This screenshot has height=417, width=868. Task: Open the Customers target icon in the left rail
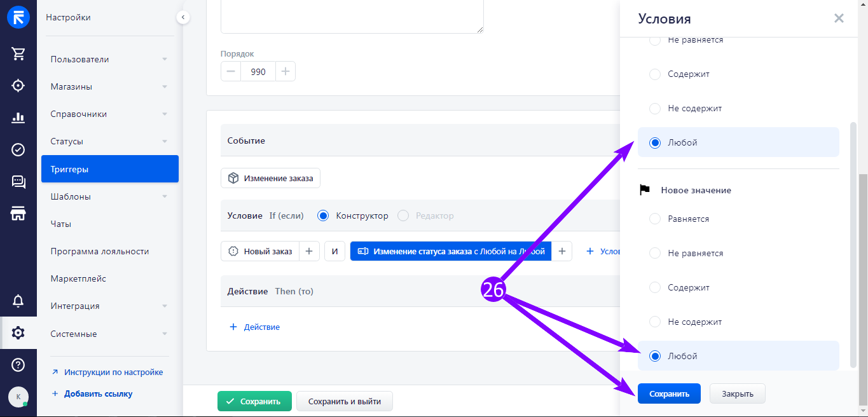pos(18,85)
